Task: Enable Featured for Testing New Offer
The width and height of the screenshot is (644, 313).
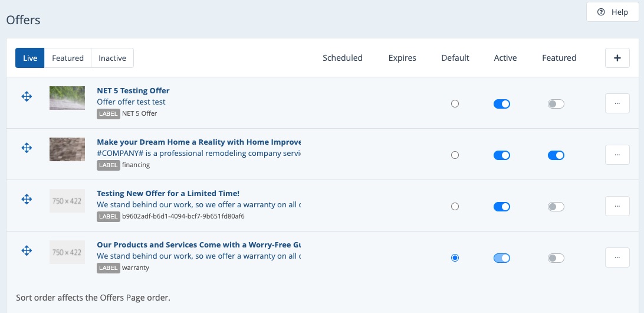Action: click(556, 207)
